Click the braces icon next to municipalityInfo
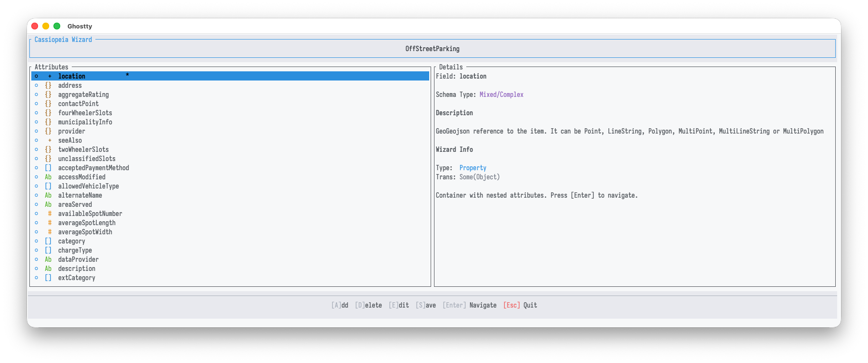This screenshot has width=868, height=363. coord(48,122)
